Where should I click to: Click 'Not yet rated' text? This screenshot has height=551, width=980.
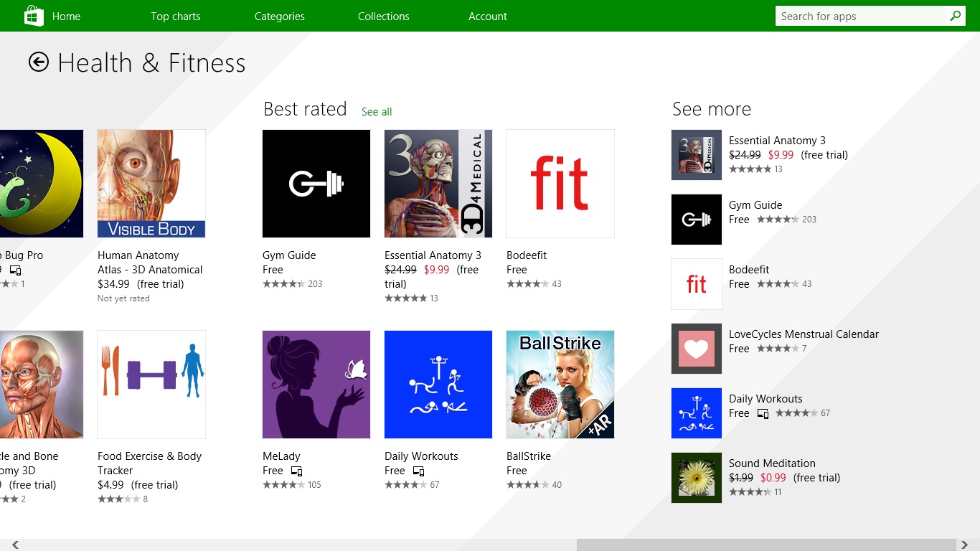tap(123, 298)
